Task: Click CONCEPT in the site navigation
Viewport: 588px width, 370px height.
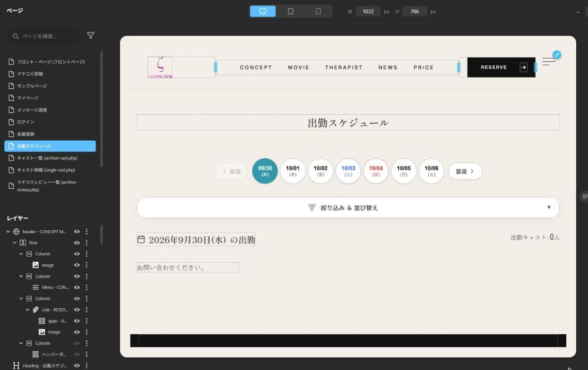Action: coord(256,67)
